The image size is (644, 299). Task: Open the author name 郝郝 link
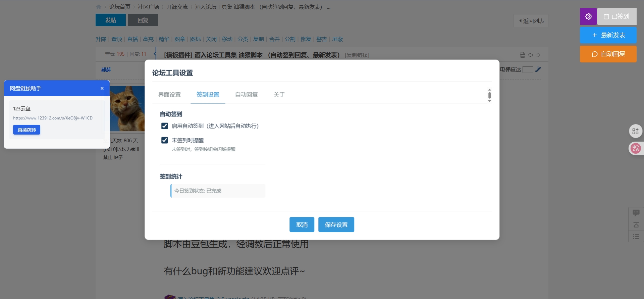tap(106, 70)
